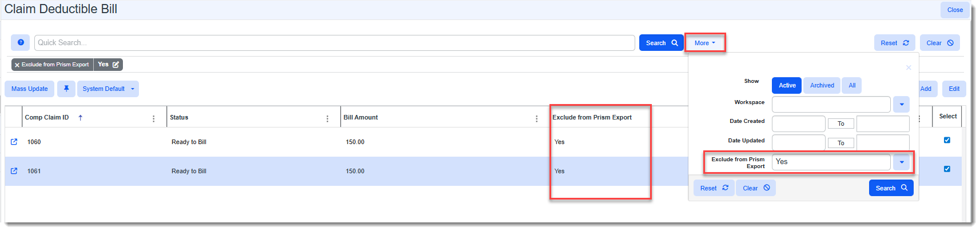Sort by the Status column header
980x231 pixels.
click(x=179, y=117)
